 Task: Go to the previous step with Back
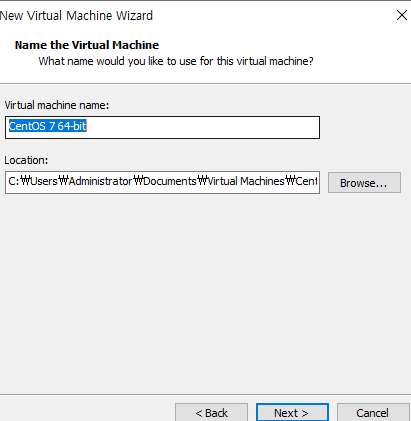point(211,413)
